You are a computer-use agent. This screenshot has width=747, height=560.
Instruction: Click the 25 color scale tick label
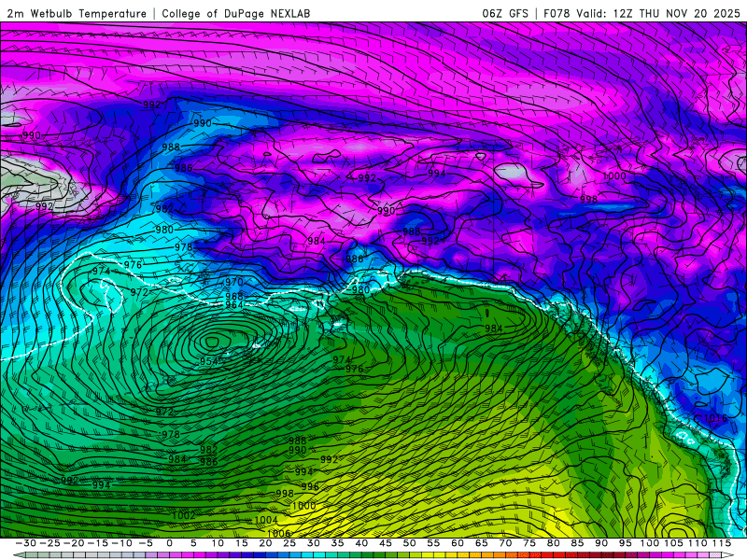tap(289, 543)
